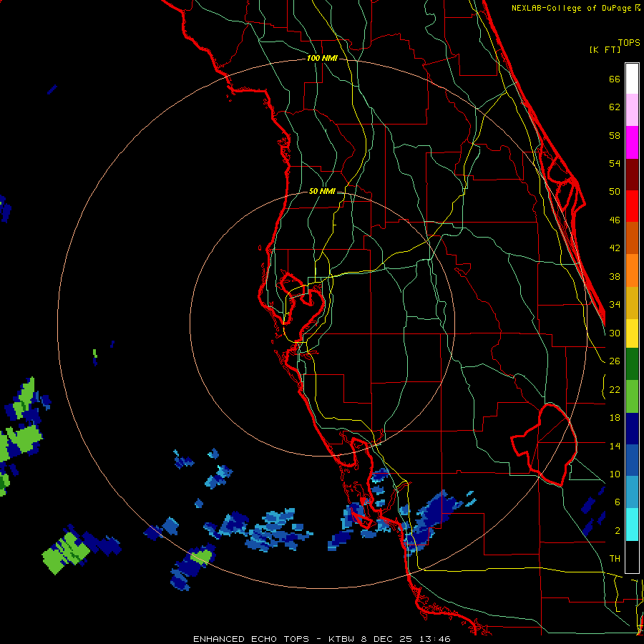Select the dark red 54 kft swatch
Image resolution: width=644 pixels, height=644 pixels.
point(632,175)
